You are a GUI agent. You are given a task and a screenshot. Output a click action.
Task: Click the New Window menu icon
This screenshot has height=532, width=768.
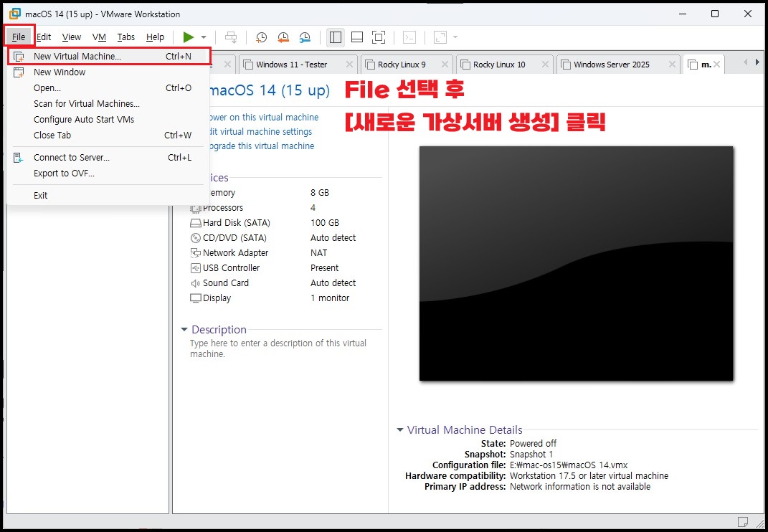[x=19, y=72]
